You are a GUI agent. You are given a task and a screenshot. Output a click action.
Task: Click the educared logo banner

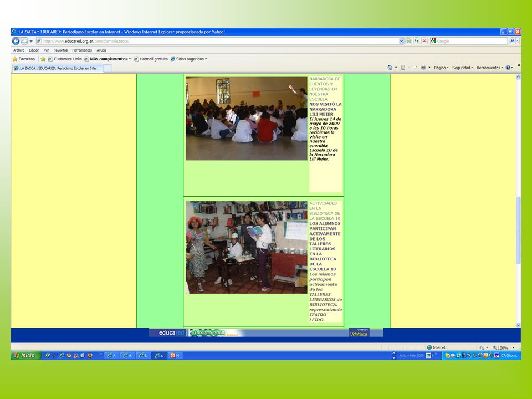click(x=168, y=333)
